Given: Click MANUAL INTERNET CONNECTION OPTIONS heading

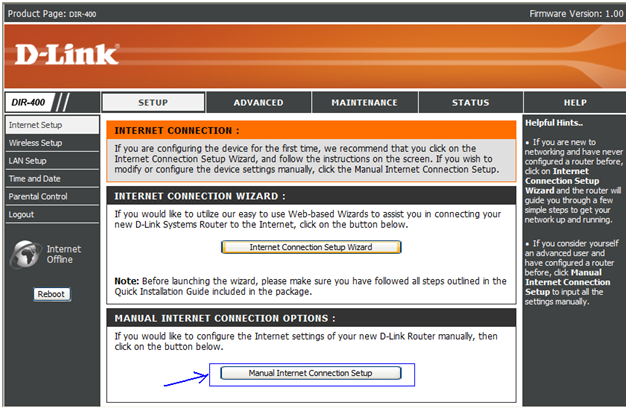Looking at the screenshot, I should coord(225,318).
